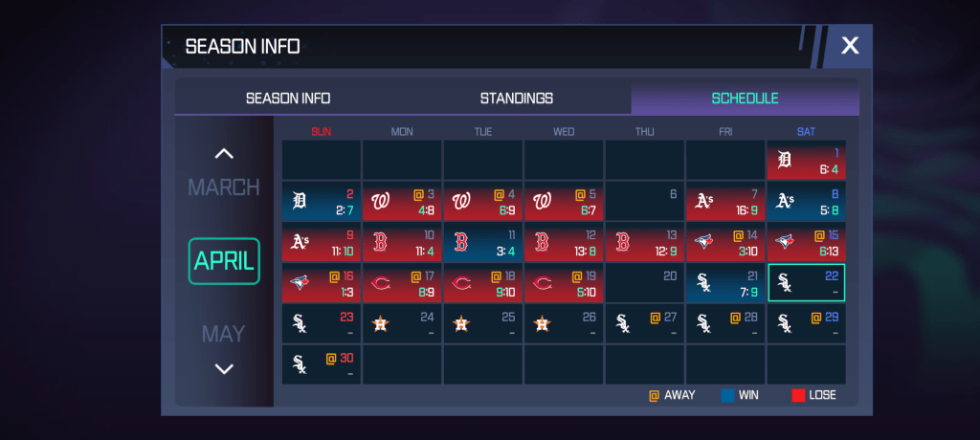Image resolution: width=980 pixels, height=440 pixels.
Task: Open the Standings tab
Action: coord(517,99)
